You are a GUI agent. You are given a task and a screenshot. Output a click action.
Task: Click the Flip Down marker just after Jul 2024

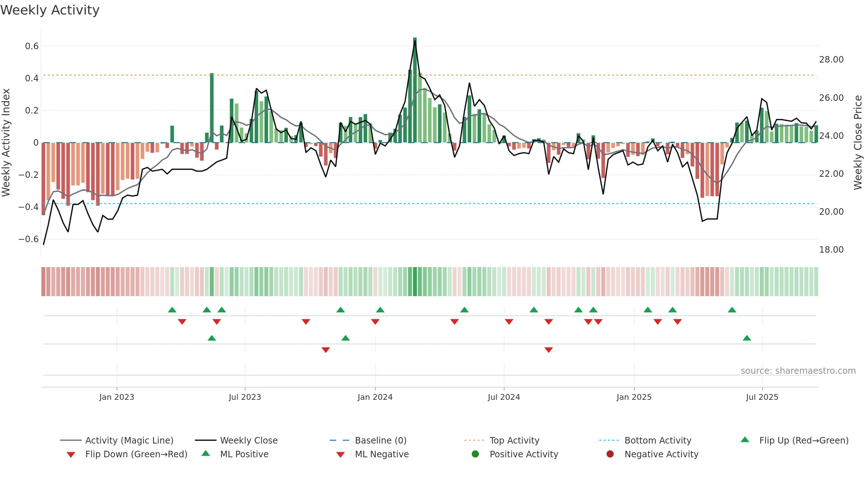[509, 322]
